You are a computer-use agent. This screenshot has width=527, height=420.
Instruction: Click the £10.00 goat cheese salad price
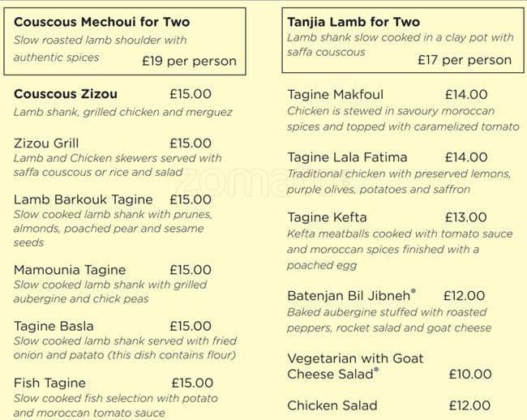470,374
